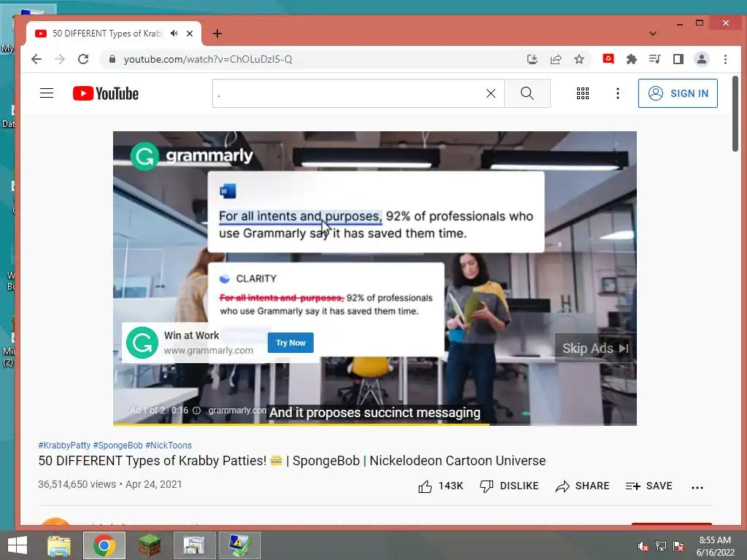Click the #KrabbyPatty hashtag
This screenshot has width=747, height=560.
click(x=64, y=446)
